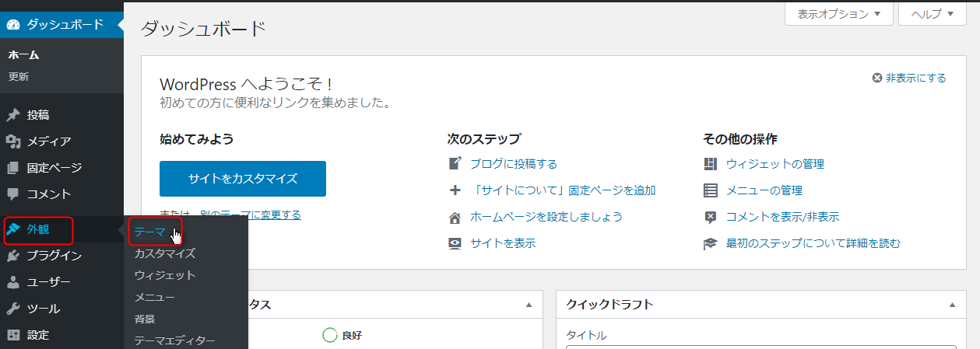Choose 背景 in the 外観 flyout

pos(145,319)
